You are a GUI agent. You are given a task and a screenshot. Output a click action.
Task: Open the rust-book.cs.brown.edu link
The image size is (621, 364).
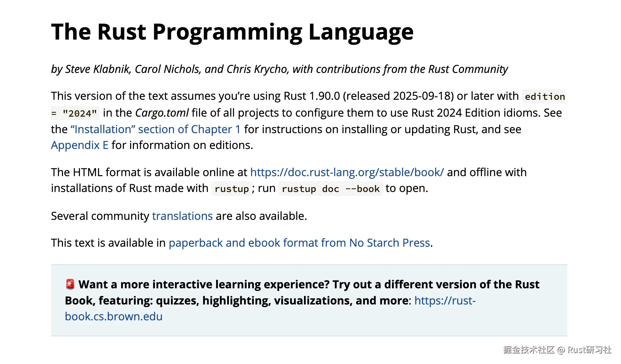pyautogui.click(x=270, y=309)
